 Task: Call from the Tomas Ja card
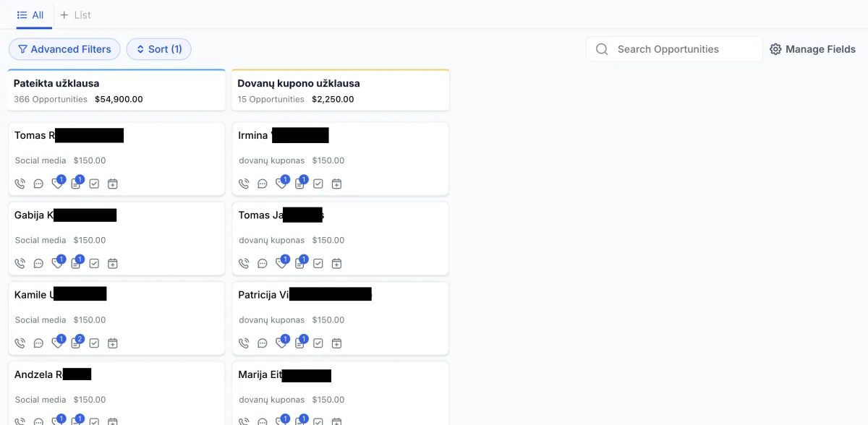click(244, 263)
